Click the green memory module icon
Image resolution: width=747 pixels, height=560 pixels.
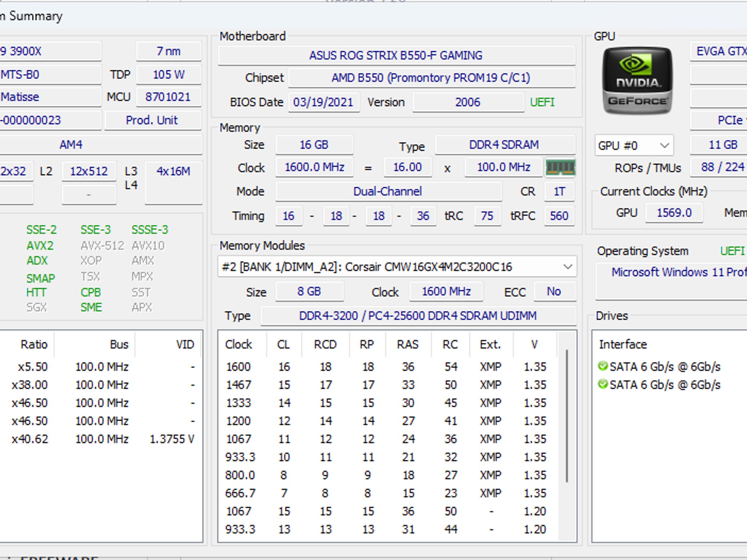coord(560,168)
